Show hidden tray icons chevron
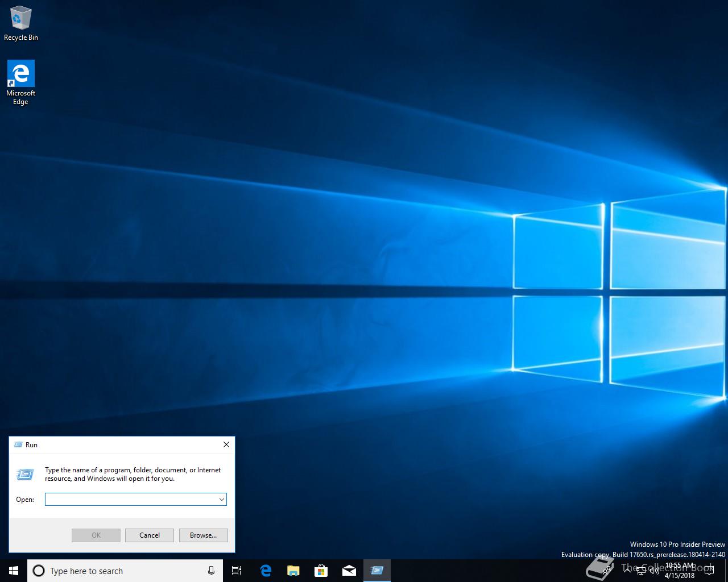This screenshot has width=728, height=582. pyautogui.click(x=627, y=571)
